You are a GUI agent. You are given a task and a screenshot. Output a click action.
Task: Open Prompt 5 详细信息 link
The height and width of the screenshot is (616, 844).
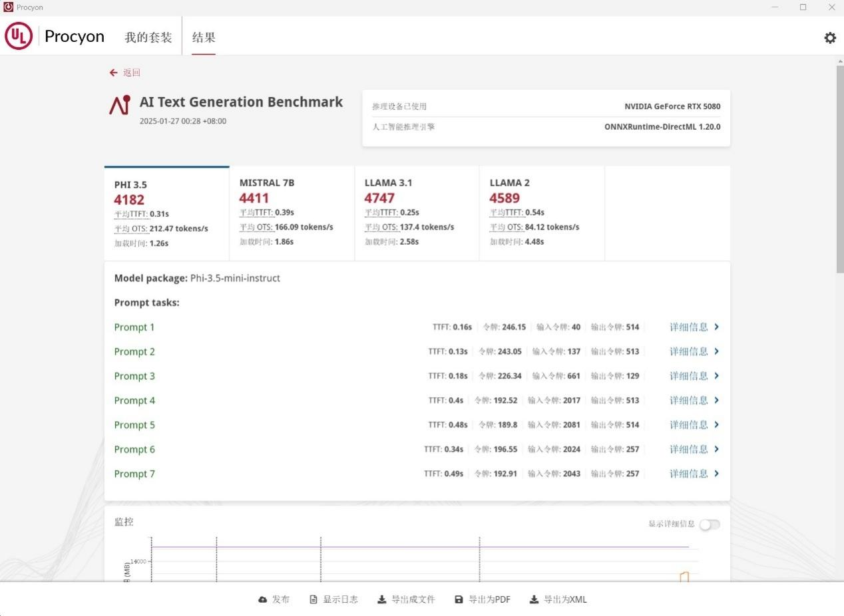[689, 425]
